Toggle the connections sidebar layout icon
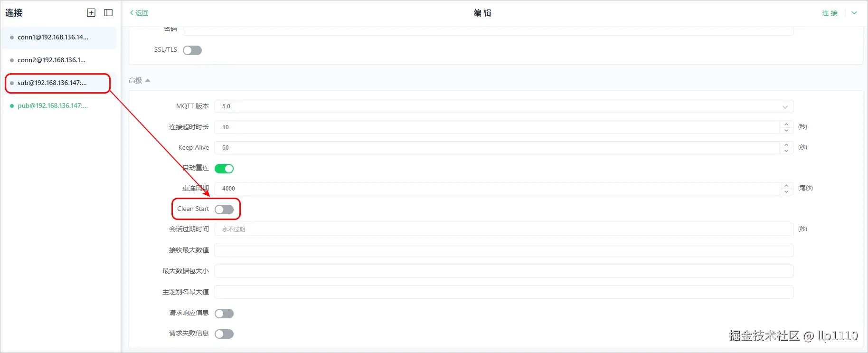868x353 pixels. (x=108, y=13)
